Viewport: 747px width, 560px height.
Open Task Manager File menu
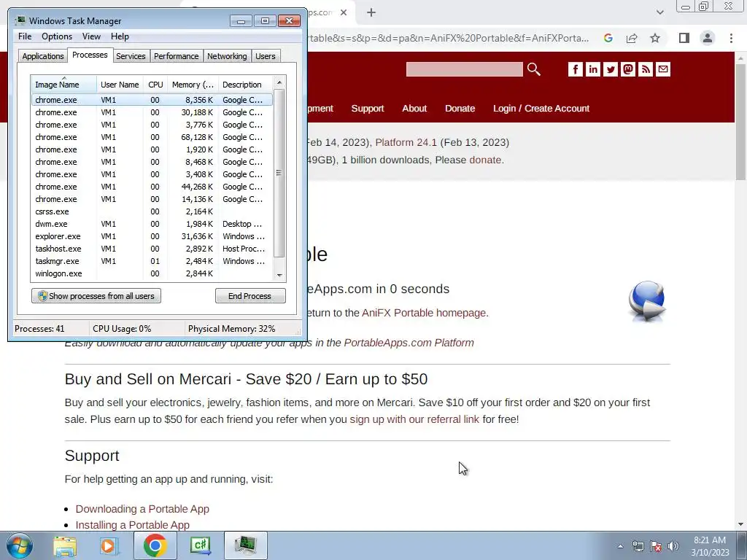(25, 36)
